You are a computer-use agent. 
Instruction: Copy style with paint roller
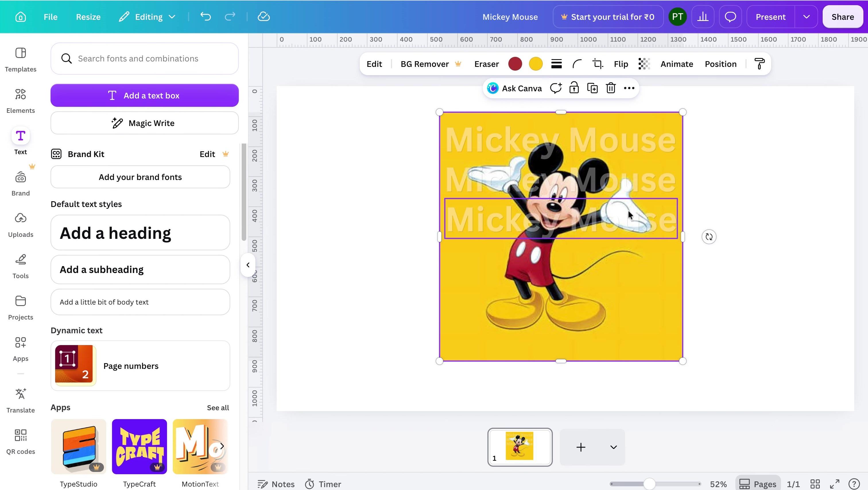tap(759, 64)
